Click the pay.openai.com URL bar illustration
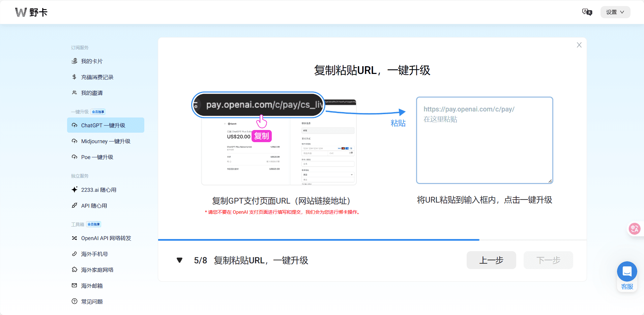The width and height of the screenshot is (644, 315). [258, 105]
